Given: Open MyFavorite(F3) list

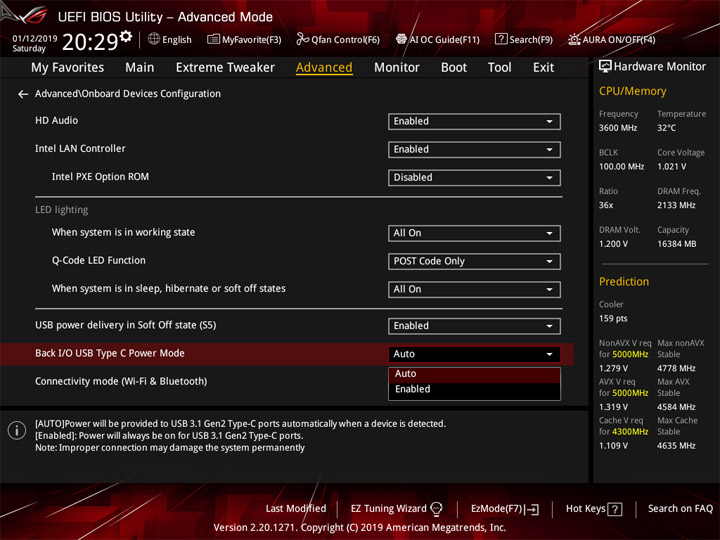Looking at the screenshot, I should [x=244, y=39].
